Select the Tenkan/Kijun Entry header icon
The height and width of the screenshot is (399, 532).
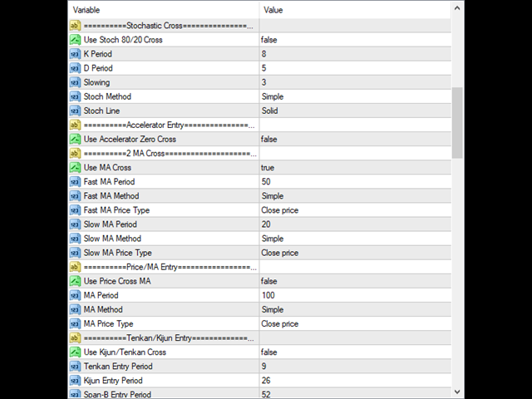pos(74,338)
